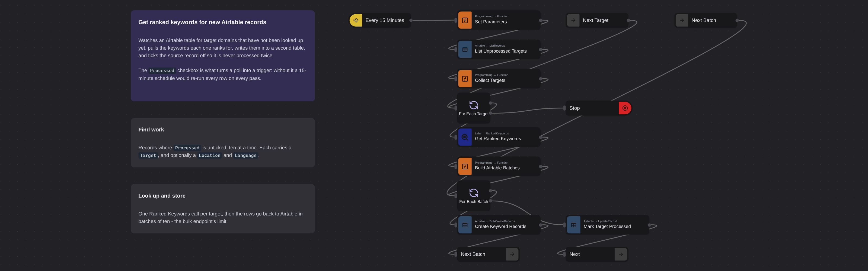This screenshot has width=868, height=271.
Task: Click the Processed code tag in purple note
Action: click(x=162, y=71)
